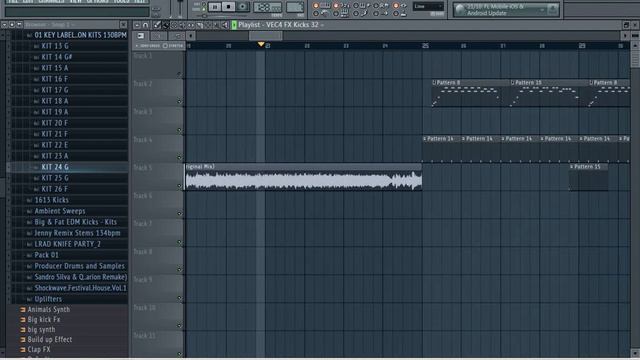Click the auto-scroll arrow icon in recording panel
640x360 pixels.
[x=384, y=13]
